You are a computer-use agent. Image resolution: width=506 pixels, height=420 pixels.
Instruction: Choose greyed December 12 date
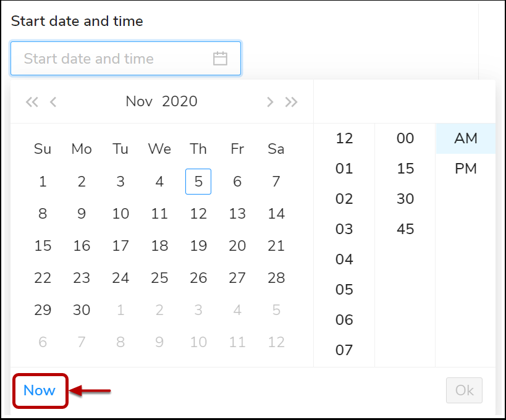tap(276, 342)
